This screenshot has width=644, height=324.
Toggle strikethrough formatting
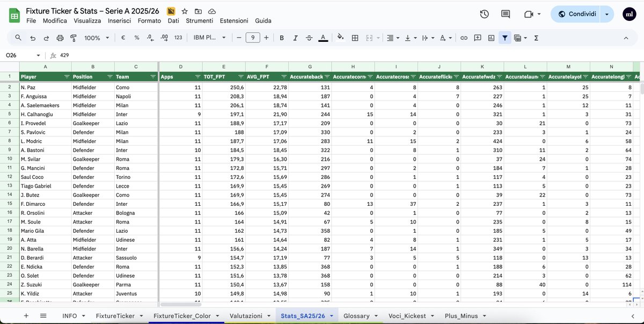coord(309,38)
